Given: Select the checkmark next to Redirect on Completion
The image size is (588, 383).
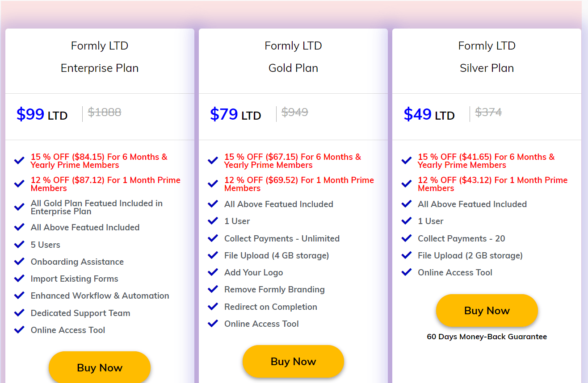Looking at the screenshot, I should 213,306.
